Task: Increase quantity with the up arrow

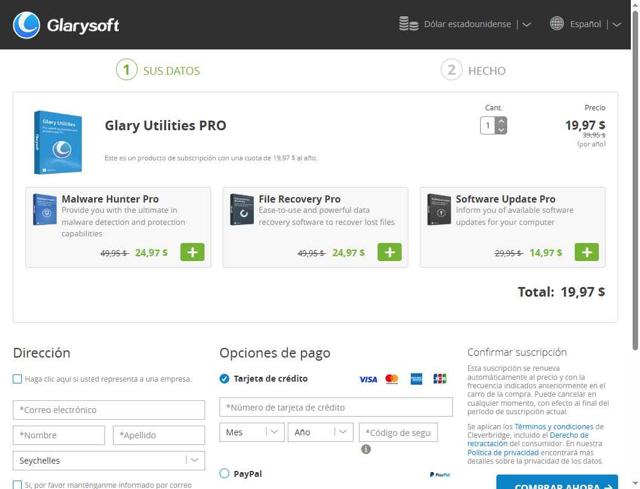Action: point(501,121)
